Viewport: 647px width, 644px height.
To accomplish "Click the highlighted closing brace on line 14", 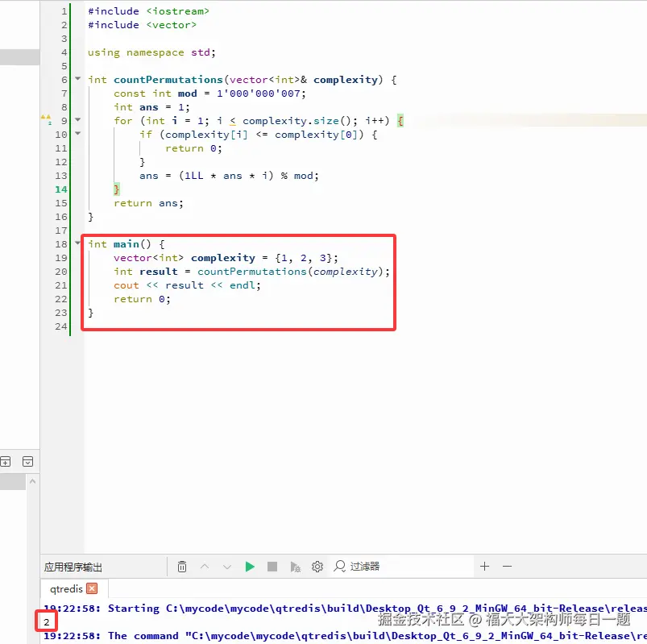I will 116,189.
